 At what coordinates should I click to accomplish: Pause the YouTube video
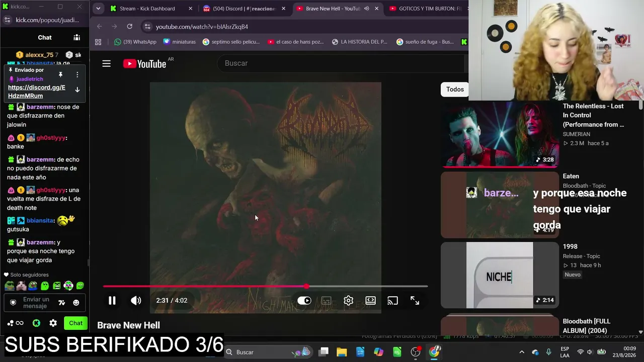pyautogui.click(x=112, y=301)
